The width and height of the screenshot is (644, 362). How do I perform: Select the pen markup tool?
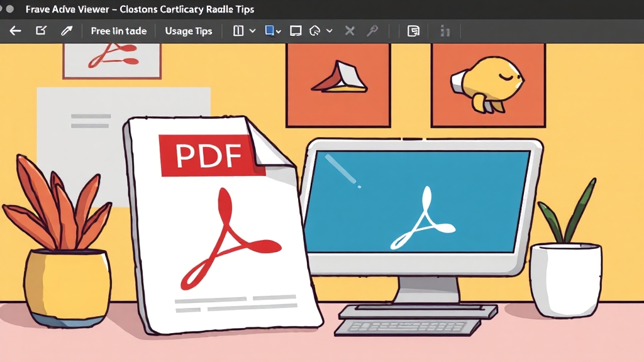coord(66,31)
